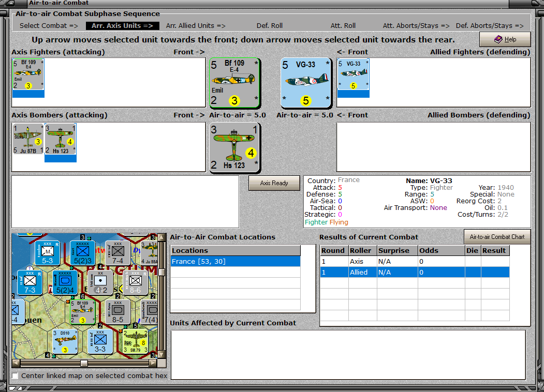544x392 pixels.
Task: Select the Allied round 1 result row
Action: [x=415, y=273]
